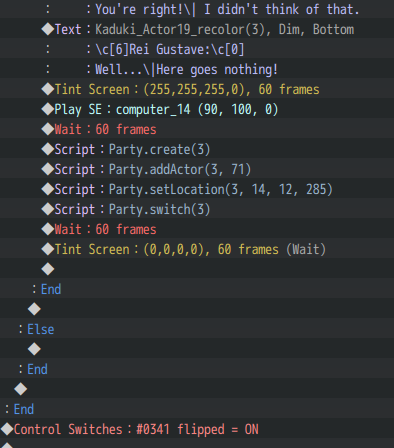The width and height of the screenshot is (394, 448).
Task: Click the diamond marker beside Party.create script
Action: [x=48, y=149]
